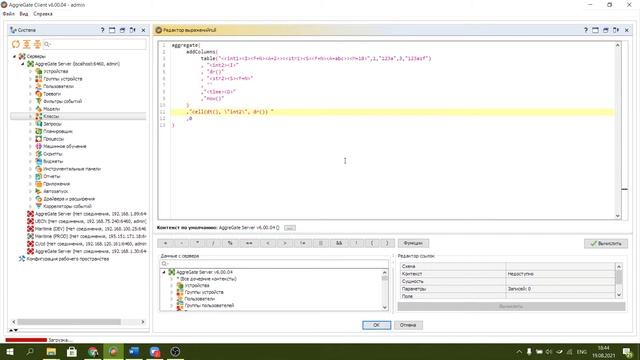Insert the % modulo operator
This screenshot has width=640, height=360.
(230, 243)
